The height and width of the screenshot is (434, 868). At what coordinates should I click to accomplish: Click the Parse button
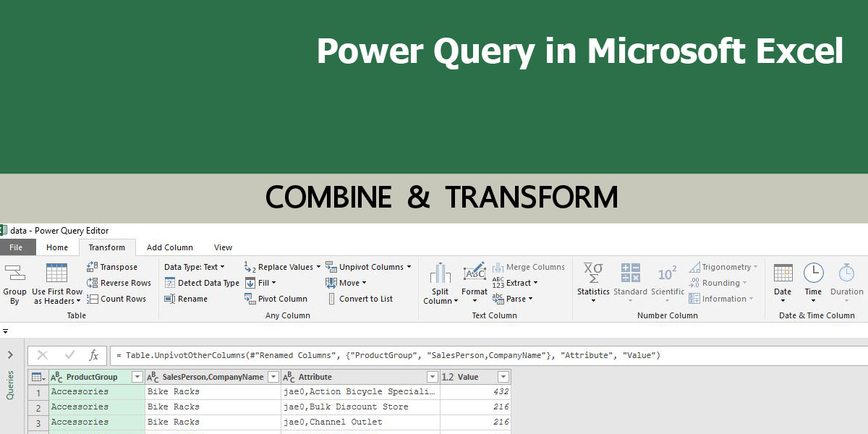512,299
